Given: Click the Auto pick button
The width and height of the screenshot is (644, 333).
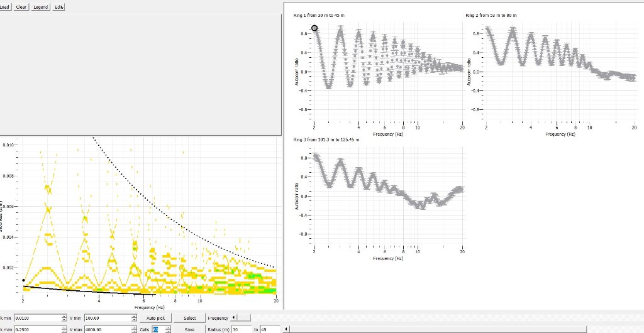Looking at the screenshot, I should point(155,319).
